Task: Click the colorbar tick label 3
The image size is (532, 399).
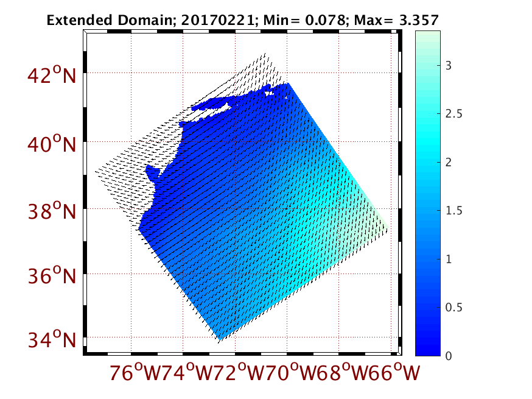Action: pos(449,66)
